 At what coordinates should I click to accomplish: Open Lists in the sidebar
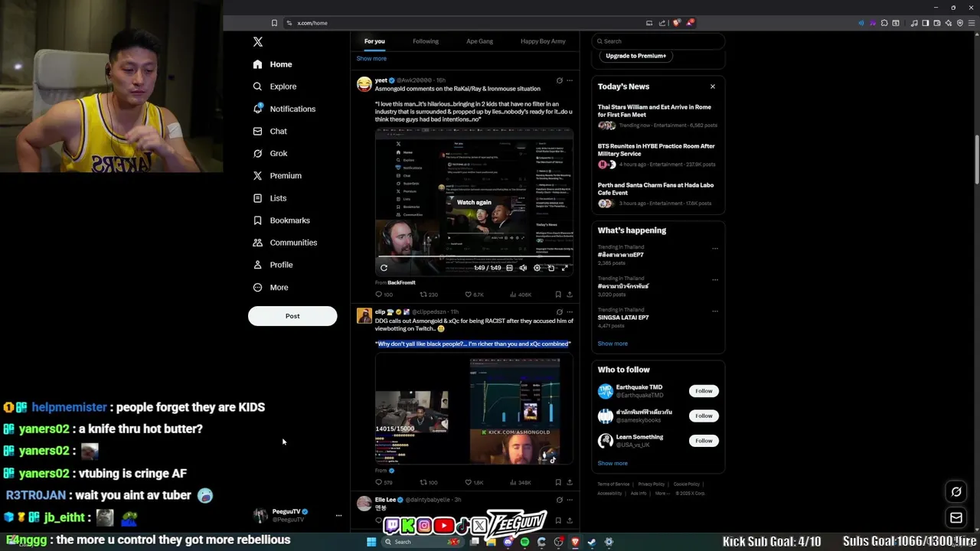(269, 198)
